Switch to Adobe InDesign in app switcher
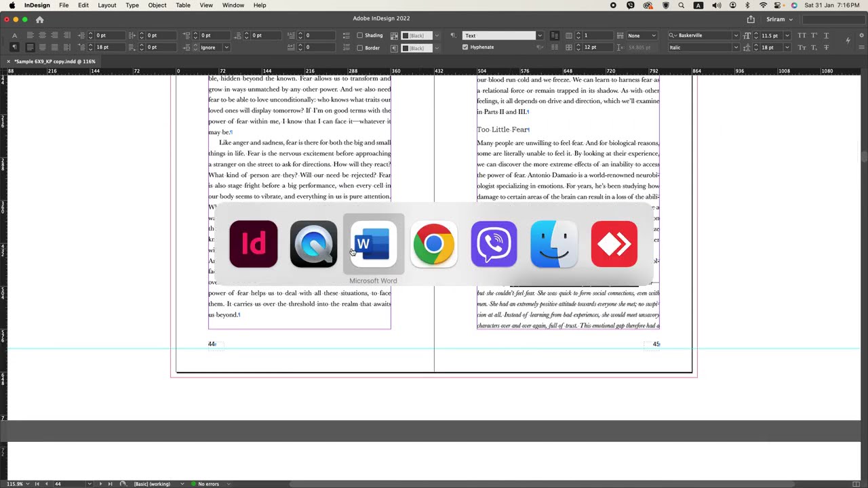This screenshot has width=868, height=488. pos(254,244)
